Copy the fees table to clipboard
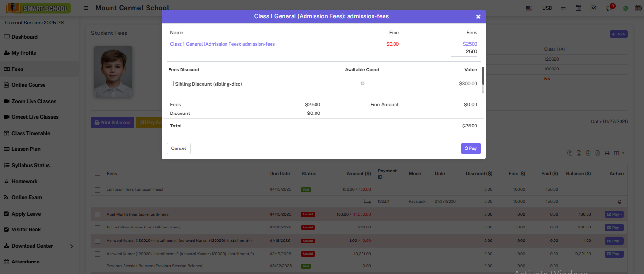Viewport: 644px width, 274px height. coord(570,153)
